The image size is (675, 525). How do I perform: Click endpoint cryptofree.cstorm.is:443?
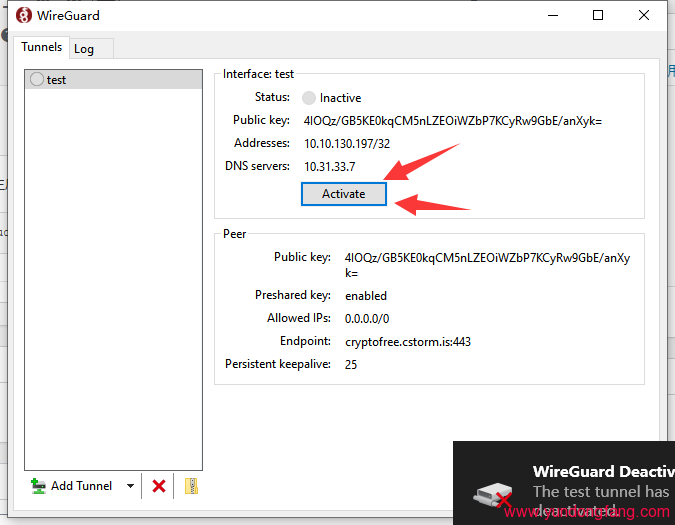[408, 342]
